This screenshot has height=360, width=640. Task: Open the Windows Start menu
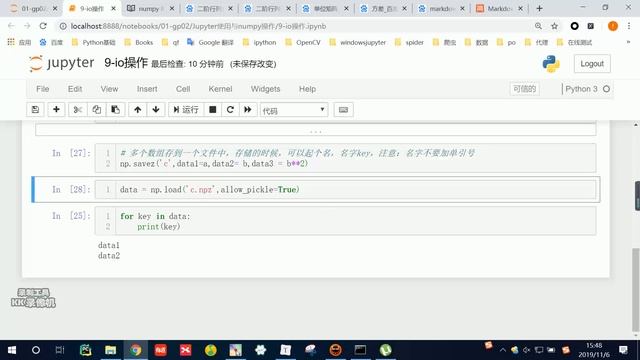[x=12, y=350]
